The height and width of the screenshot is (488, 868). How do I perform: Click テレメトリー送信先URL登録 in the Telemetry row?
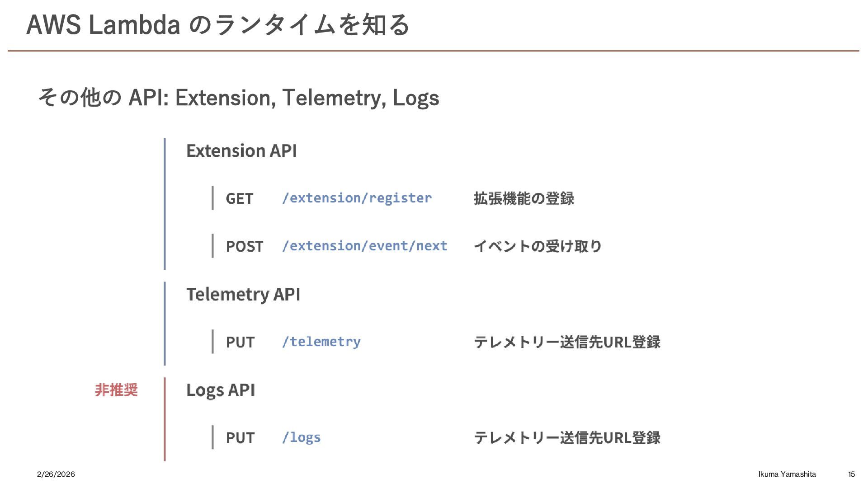click(567, 342)
